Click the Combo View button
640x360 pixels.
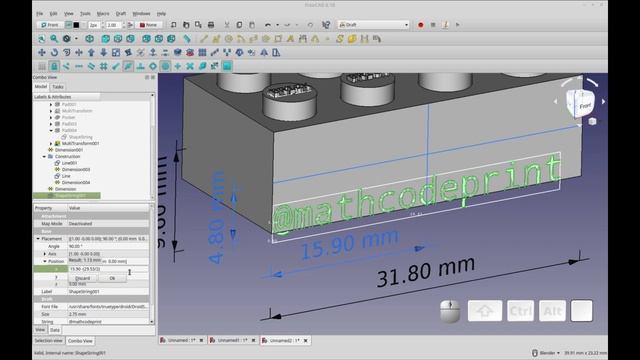(x=80, y=340)
